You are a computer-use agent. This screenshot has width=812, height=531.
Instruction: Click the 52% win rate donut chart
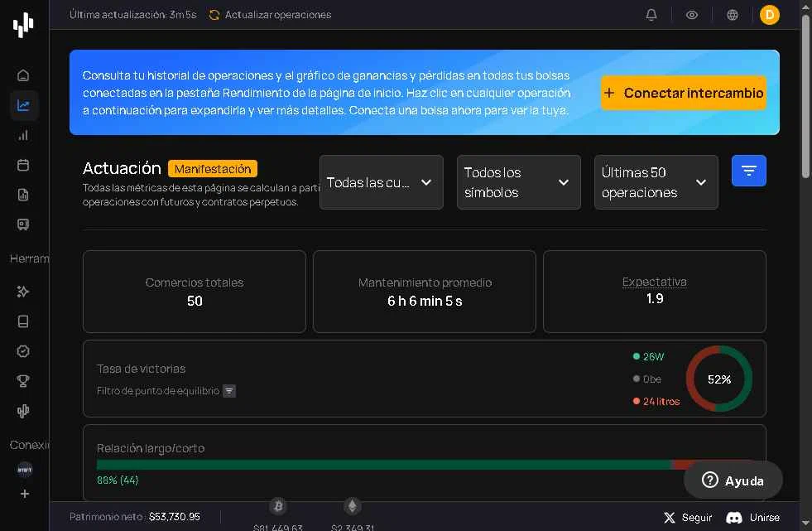719,379
